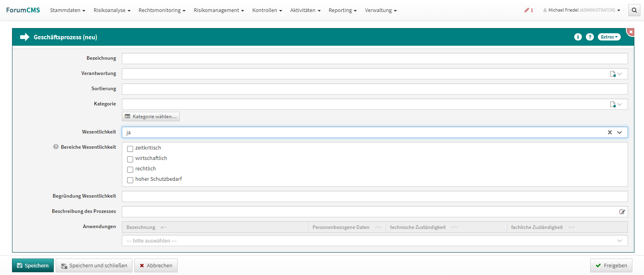Open the Stammdaten menu
This screenshot has height=275, width=644.
point(67,10)
